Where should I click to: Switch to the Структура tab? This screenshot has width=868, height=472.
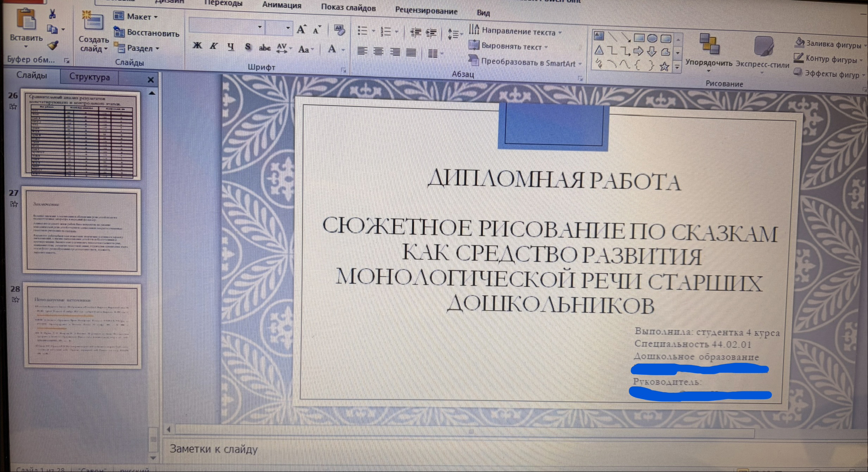(x=89, y=77)
